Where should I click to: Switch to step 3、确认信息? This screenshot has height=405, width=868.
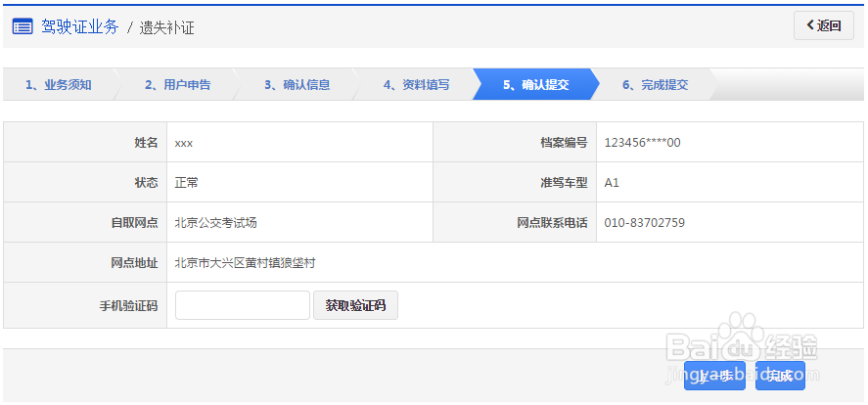tap(297, 85)
